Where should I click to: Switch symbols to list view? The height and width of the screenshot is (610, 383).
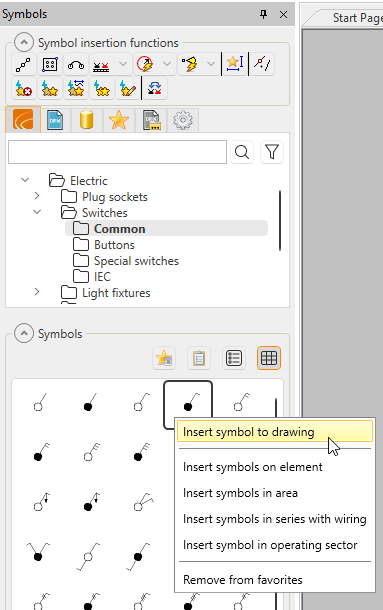pos(234,358)
